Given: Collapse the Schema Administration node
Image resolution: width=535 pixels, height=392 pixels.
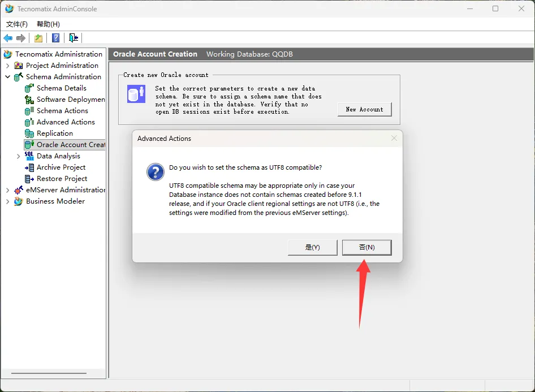Looking at the screenshot, I should [7, 77].
